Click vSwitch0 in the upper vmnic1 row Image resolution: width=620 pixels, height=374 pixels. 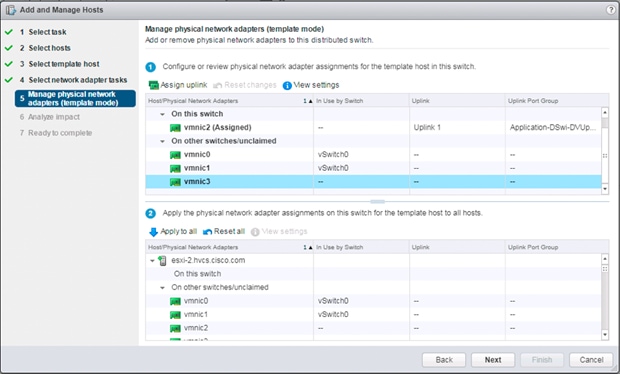pos(333,168)
